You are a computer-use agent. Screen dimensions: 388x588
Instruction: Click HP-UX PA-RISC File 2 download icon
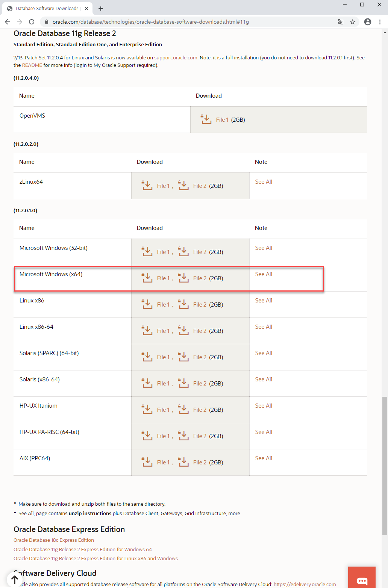tap(183, 435)
